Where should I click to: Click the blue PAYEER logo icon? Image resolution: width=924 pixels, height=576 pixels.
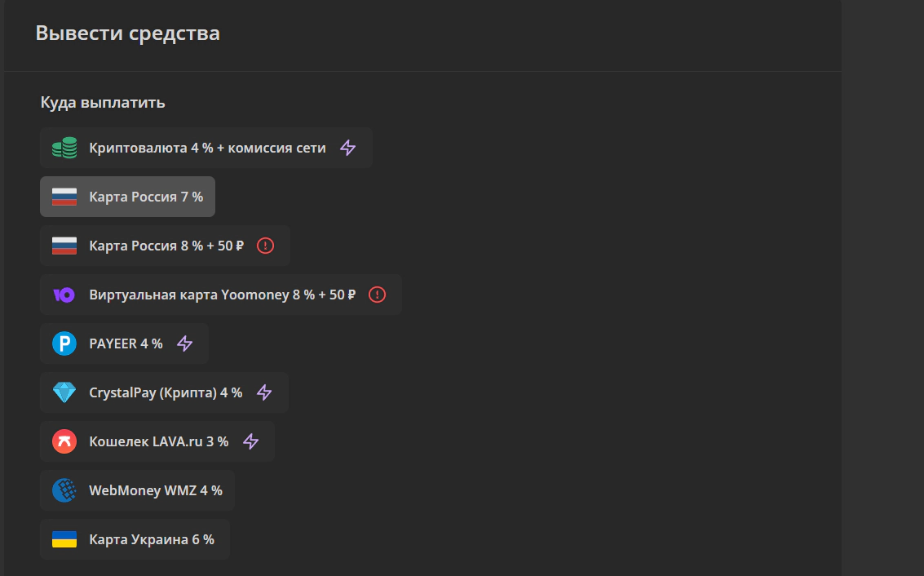pyautogui.click(x=64, y=343)
